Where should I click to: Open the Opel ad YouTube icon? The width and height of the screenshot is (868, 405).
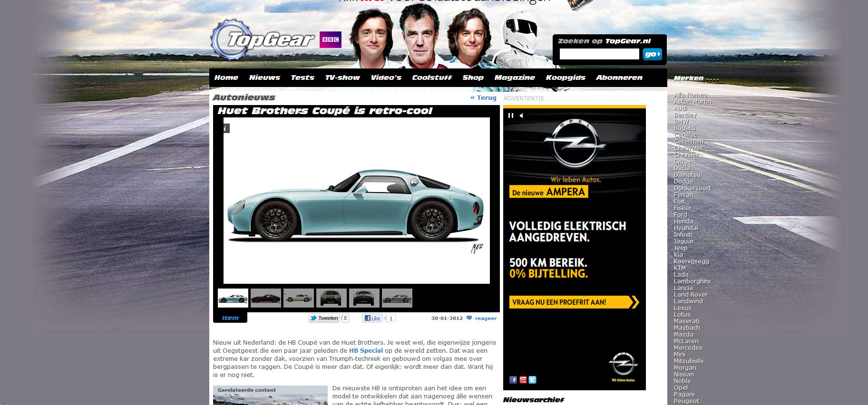523,380
